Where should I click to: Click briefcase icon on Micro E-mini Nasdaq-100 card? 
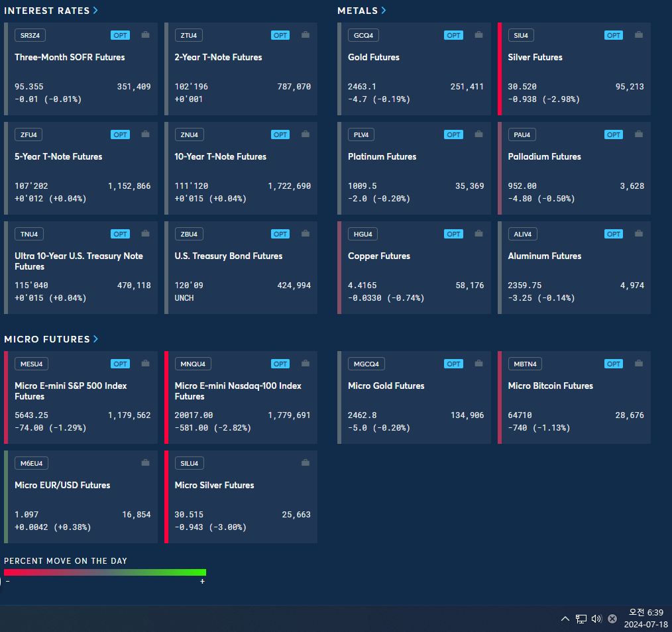point(305,363)
